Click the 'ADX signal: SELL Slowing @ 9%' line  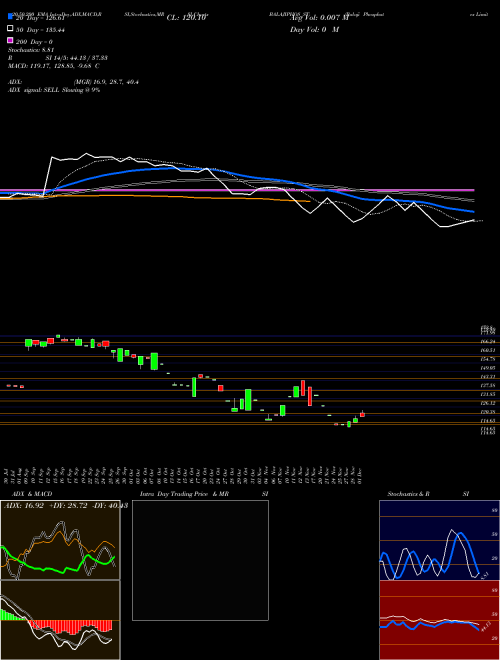pyautogui.click(x=54, y=90)
